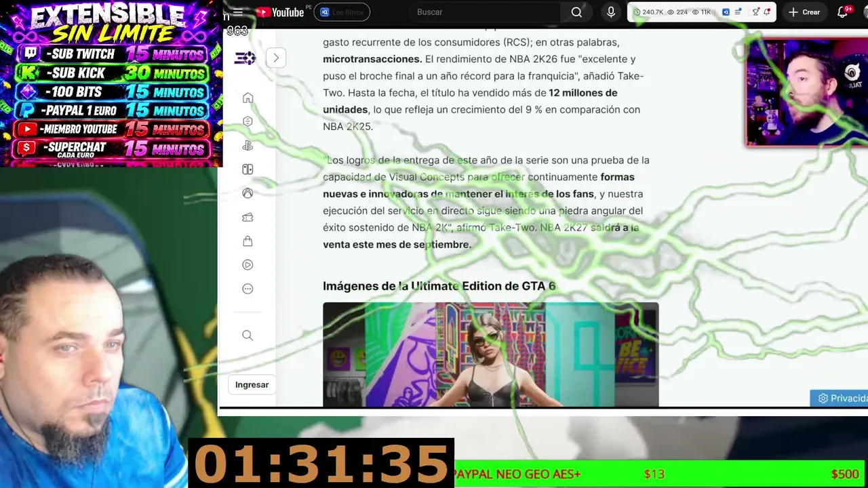The width and height of the screenshot is (868, 488).
Task: Click the 'PAYPAL NEO GEO AES+' goal label
Action: pos(517,474)
